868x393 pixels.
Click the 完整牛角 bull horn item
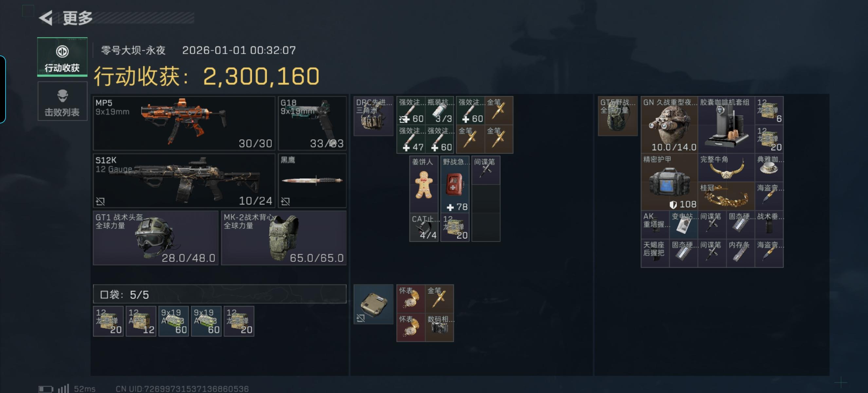point(726,168)
